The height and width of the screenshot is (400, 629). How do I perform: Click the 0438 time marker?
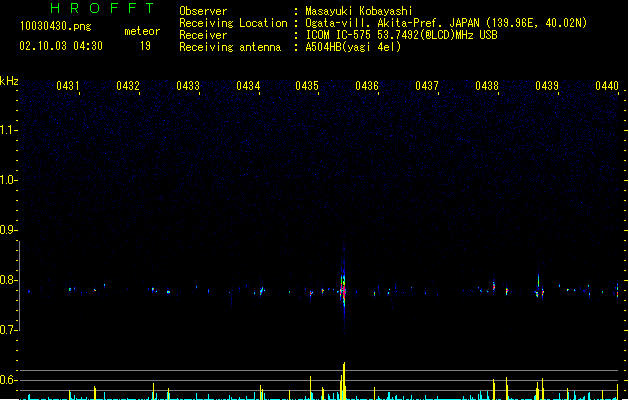pyautogui.click(x=487, y=86)
